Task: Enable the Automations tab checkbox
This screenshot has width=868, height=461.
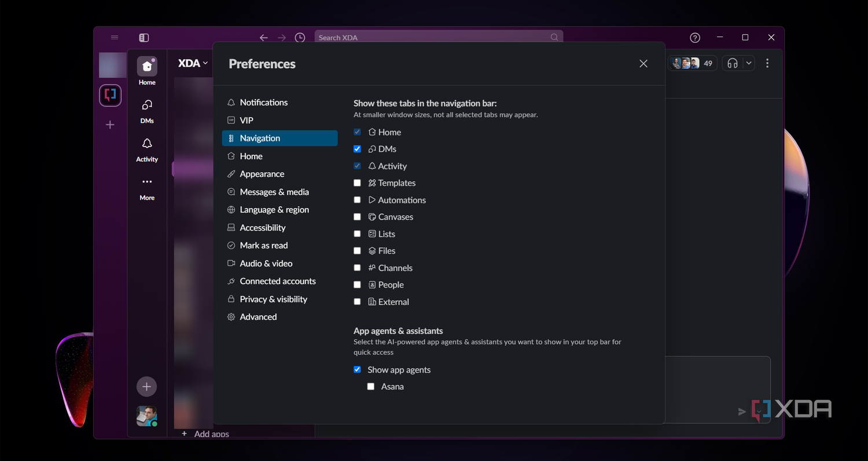Action: tap(357, 200)
